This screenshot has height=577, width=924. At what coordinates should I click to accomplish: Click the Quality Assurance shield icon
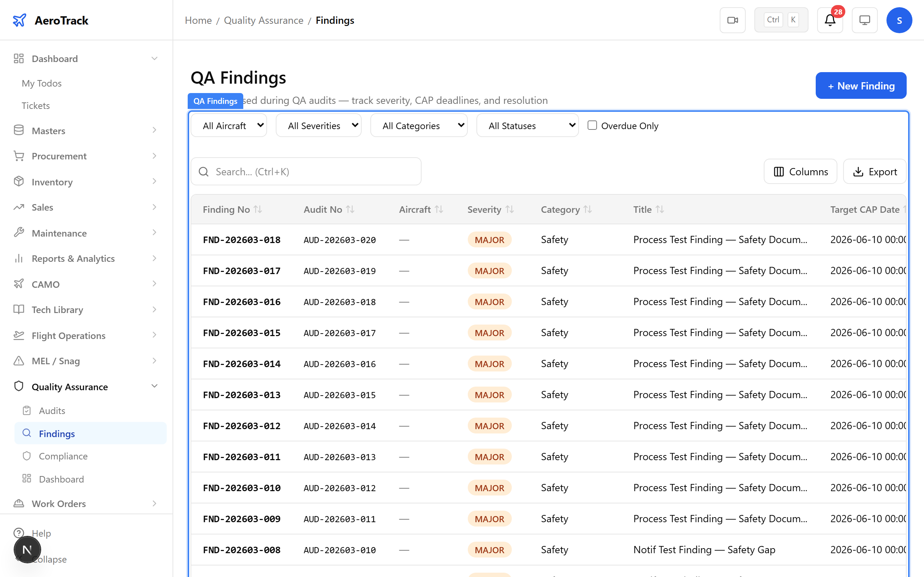19,386
